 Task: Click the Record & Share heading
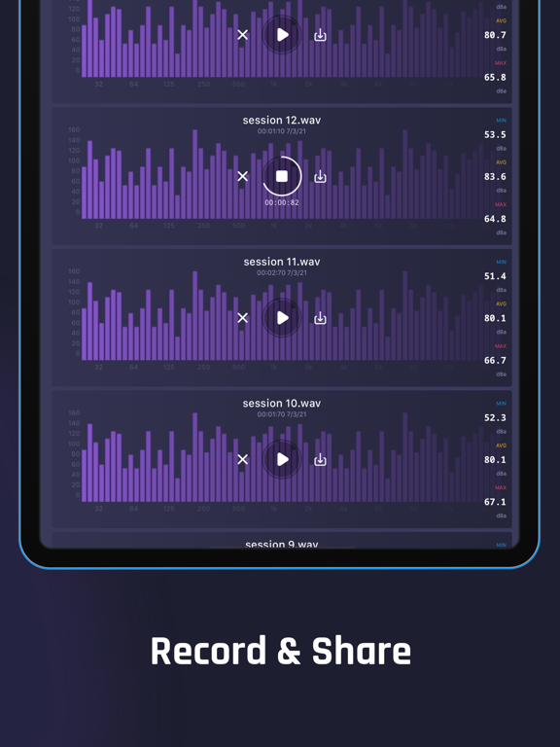[x=280, y=651]
